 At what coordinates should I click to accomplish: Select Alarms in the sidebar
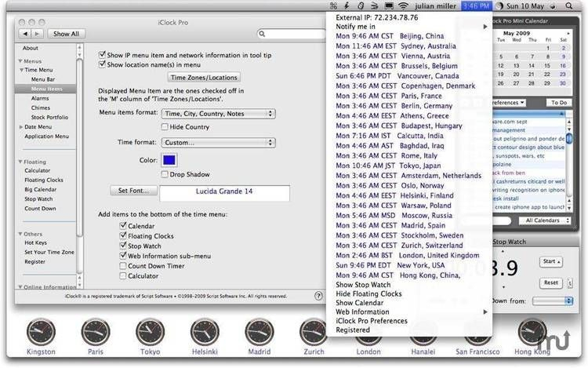coord(40,98)
